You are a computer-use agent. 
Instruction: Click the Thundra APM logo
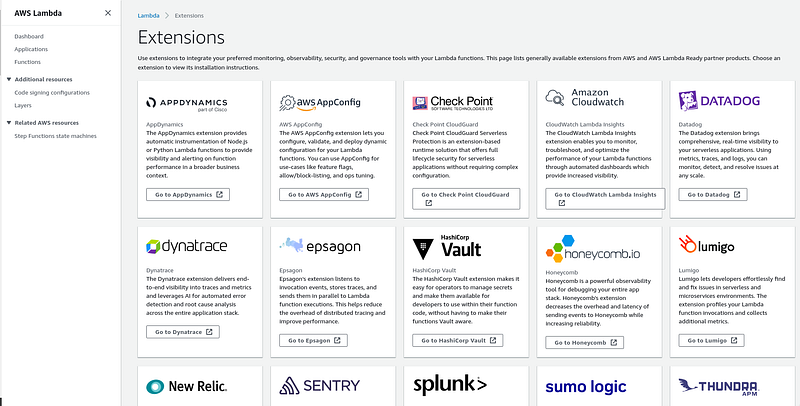click(718, 387)
